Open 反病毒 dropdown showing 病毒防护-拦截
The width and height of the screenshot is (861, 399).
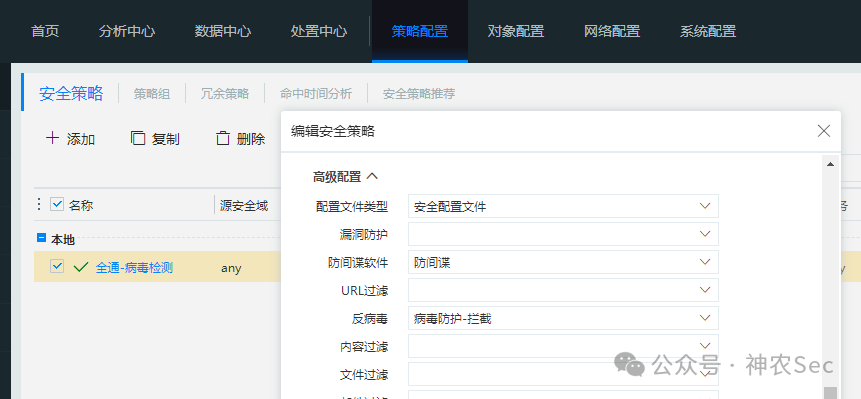(x=563, y=318)
